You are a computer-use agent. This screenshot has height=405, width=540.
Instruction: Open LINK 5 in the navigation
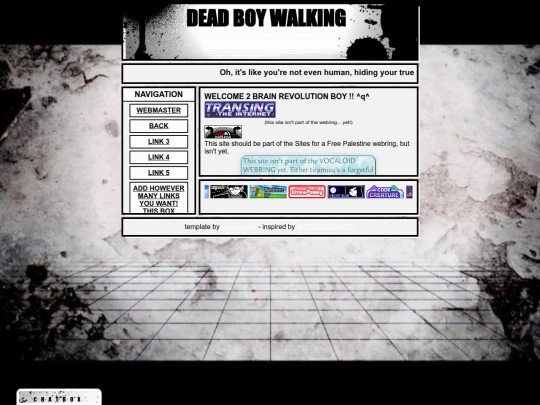(159, 173)
